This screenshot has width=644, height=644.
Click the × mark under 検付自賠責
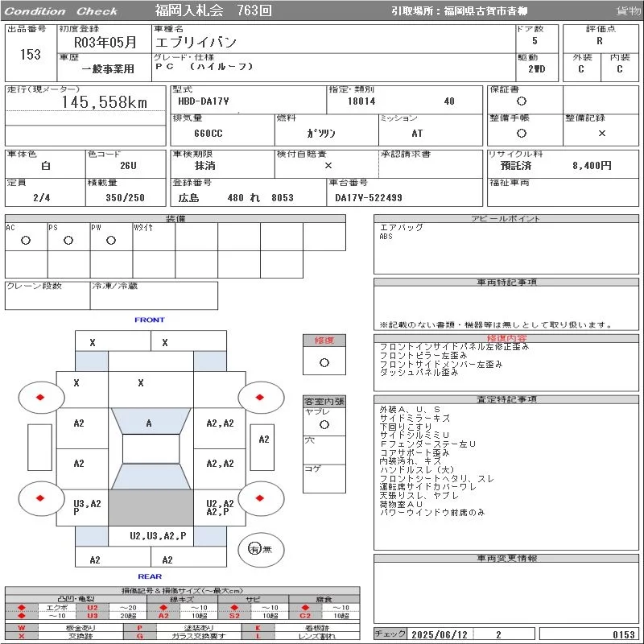point(328,165)
